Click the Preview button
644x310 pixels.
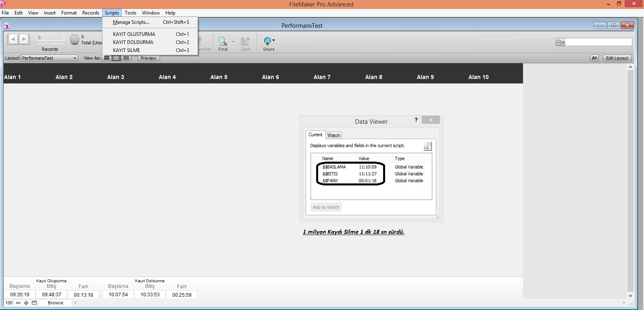[148, 58]
